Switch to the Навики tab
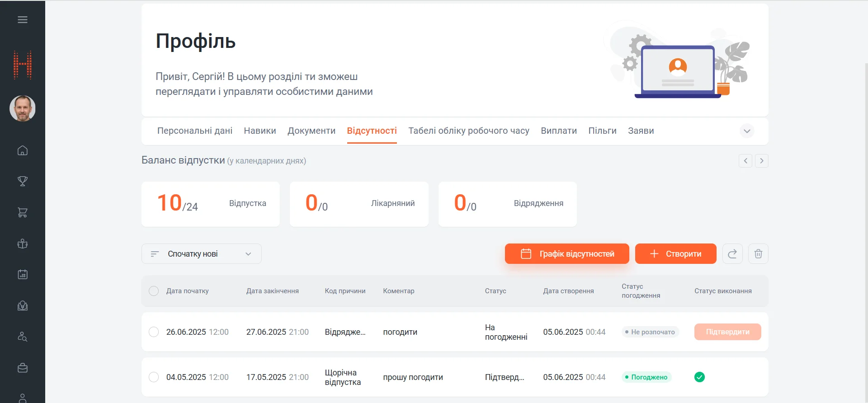This screenshot has width=868, height=403. (260, 131)
